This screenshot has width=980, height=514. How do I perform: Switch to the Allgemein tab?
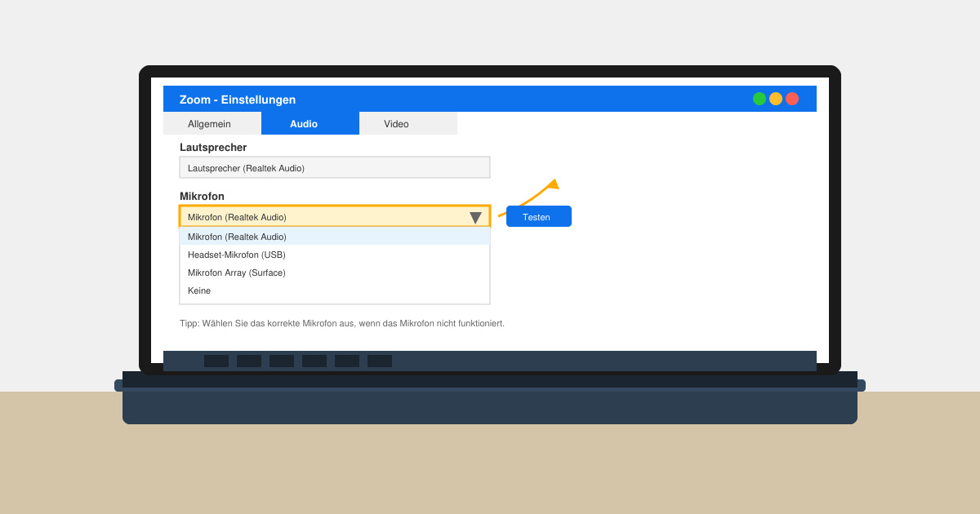click(212, 123)
